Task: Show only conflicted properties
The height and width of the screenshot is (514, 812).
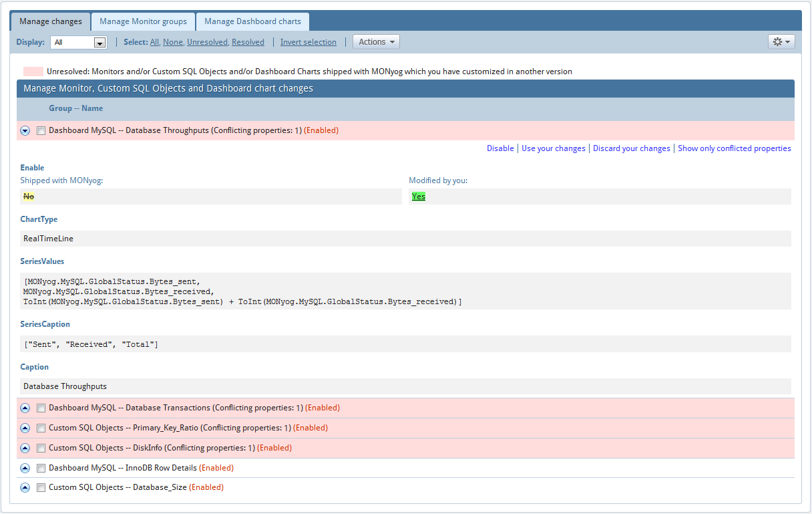Action: (735, 148)
